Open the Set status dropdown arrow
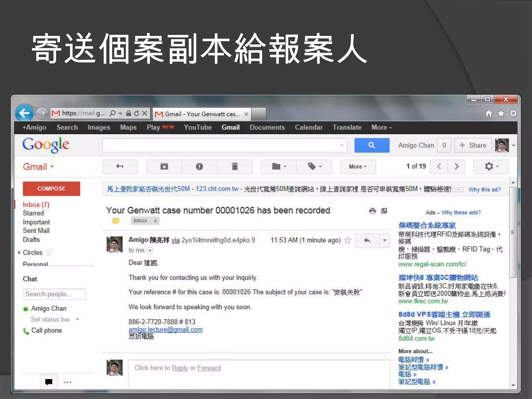Viewport: 532px width, 399px height. click(x=77, y=319)
